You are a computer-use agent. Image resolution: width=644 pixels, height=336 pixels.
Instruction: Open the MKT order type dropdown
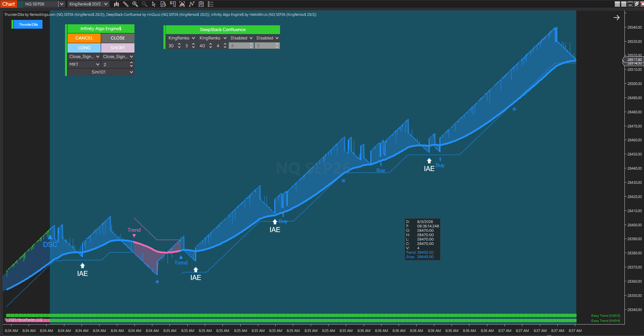tap(84, 64)
